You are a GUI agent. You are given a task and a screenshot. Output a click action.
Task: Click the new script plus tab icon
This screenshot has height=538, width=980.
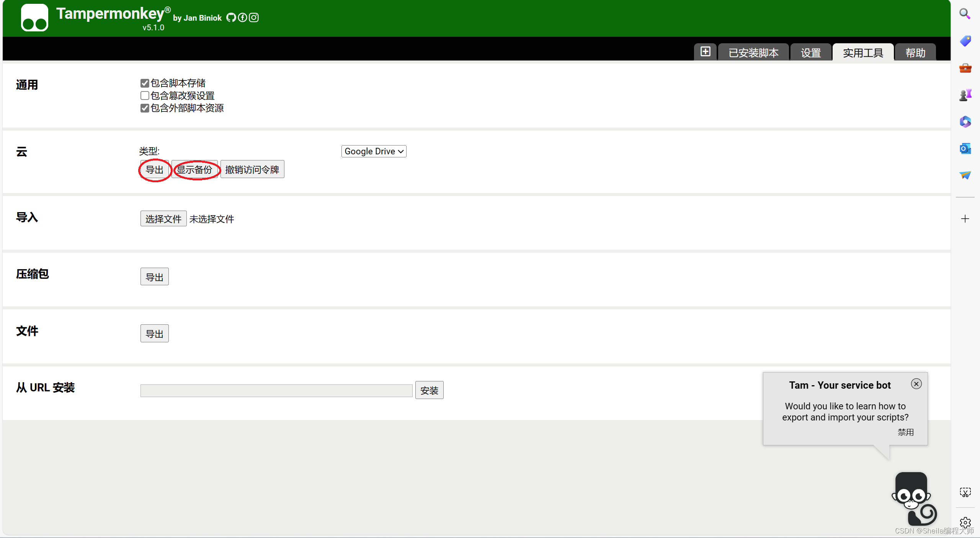coord(705,52)
